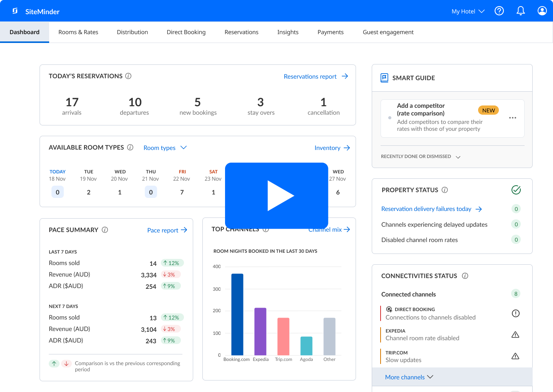Image resolution: width=553 pixels, height=392 pixels.
Task: Click info icon next to Pace Summary
Action: point(105,230)
